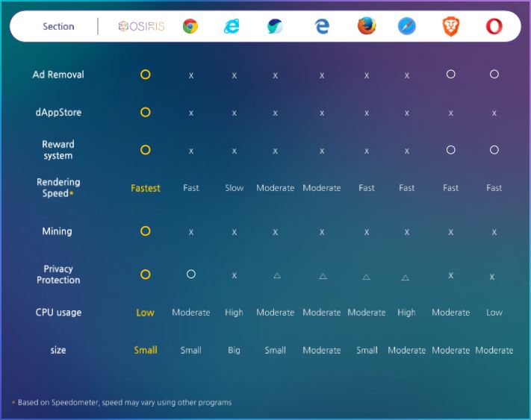Select the Privacy Protection triangle in Whale column
This screenshot has height=420, width=531.
point(277,275)
